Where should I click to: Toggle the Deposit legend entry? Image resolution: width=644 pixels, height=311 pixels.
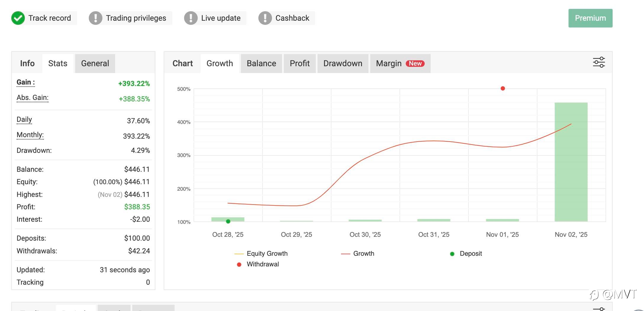(x=466, y=254)
